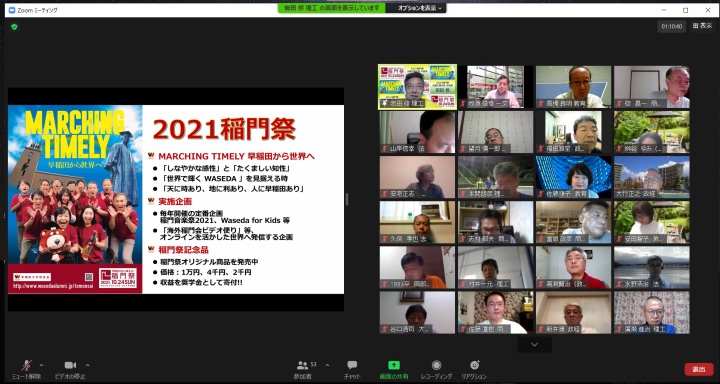
Task: Expand participants options caret
Action: tap(327, 366)
